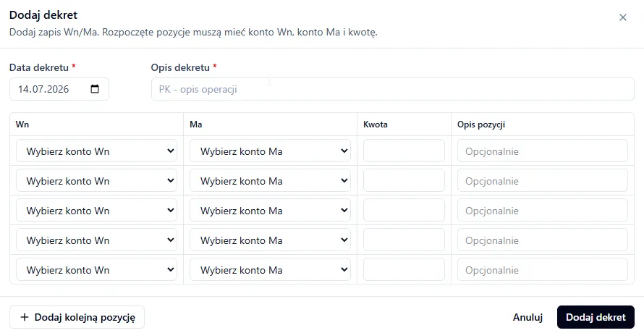Screen dimensions: 644x333
Task: Focus fourth row Opis pozycji field
Action: pyautogui.click(x=543, y=240)
